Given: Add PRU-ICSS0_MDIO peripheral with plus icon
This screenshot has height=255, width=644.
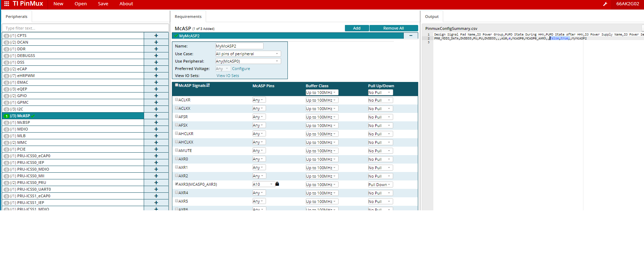Looking at the screenshot, I should tap(156, 169).
